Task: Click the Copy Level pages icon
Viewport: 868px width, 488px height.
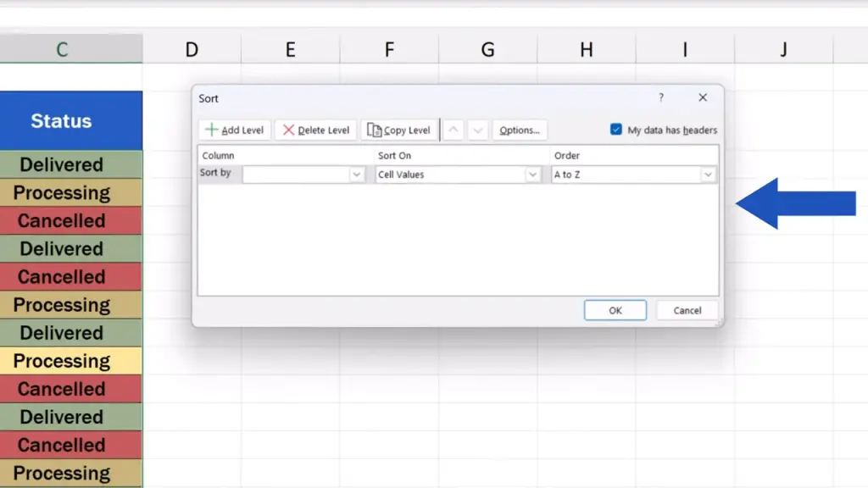Action: click(x=374, y=130)
